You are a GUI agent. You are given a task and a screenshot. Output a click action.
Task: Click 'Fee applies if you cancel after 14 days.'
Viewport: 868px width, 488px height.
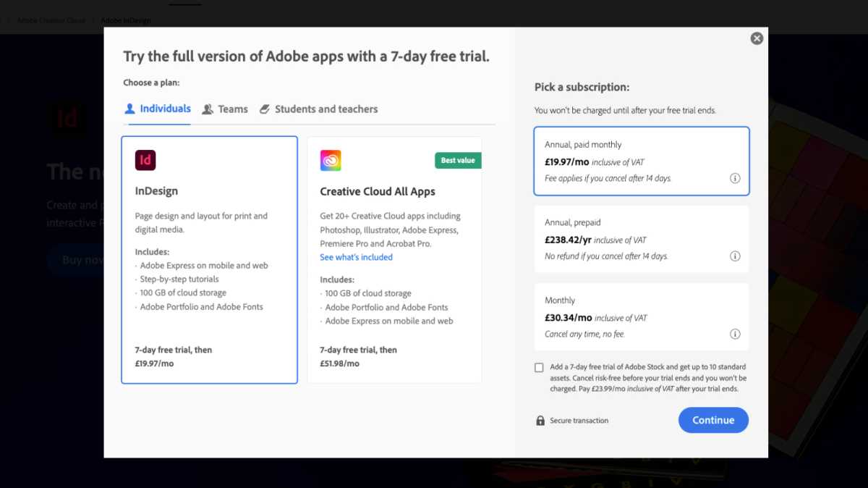point(608,178)
